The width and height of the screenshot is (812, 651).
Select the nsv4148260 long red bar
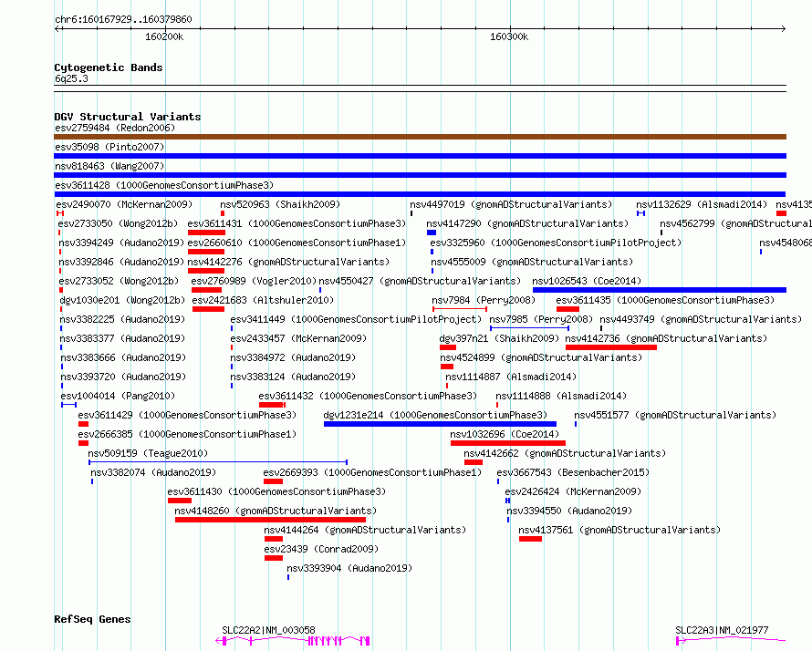click(x=270, y=520)
